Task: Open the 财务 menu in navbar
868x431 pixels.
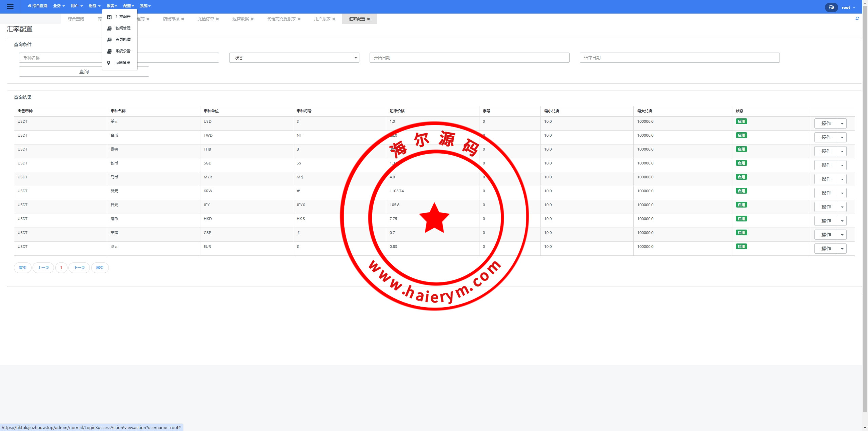Action: [94, 6]
